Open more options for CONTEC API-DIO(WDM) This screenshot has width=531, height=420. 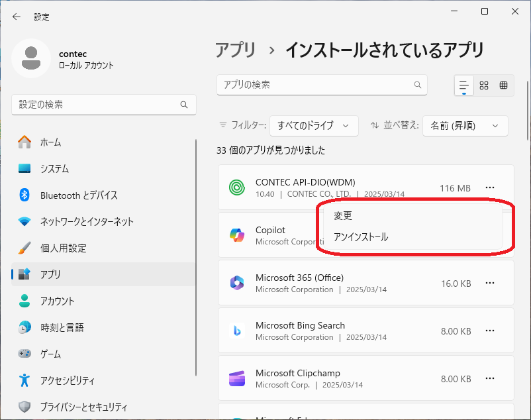490,187
